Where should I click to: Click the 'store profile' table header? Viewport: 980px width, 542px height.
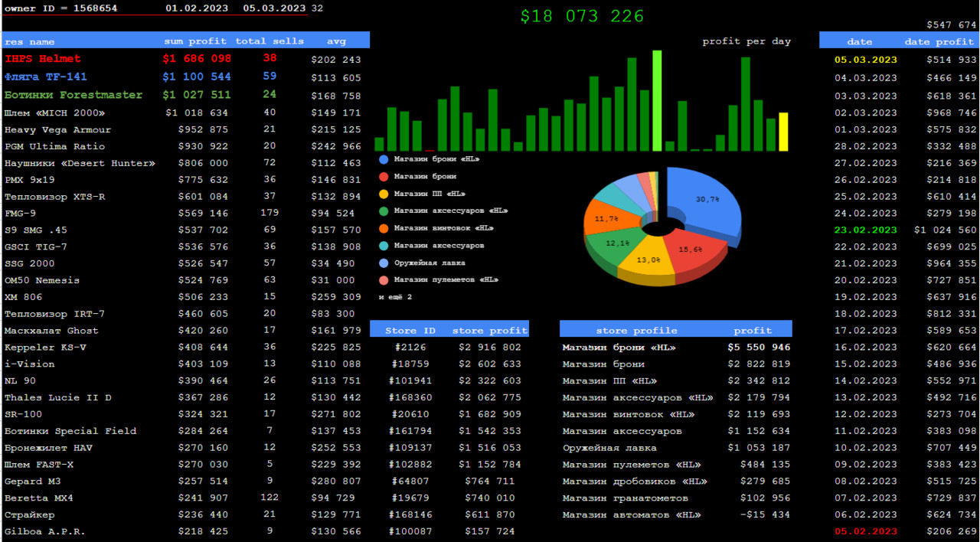click(636, 331)
